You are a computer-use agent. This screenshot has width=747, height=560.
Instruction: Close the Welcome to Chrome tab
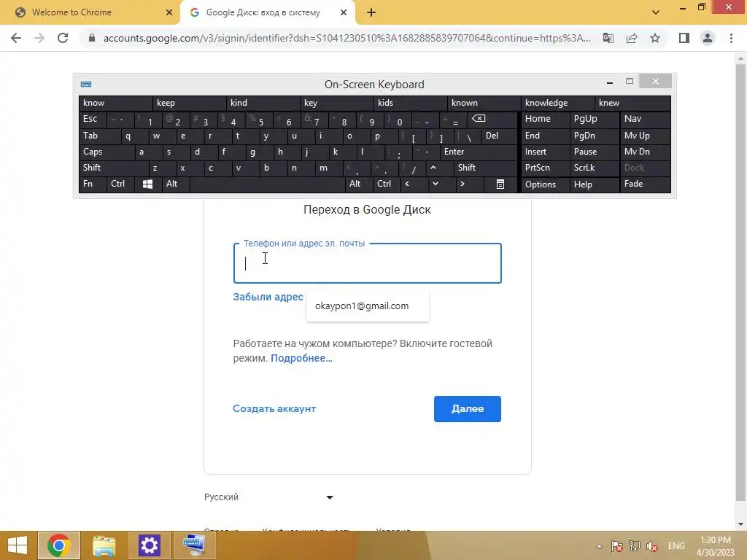(169, 13)
